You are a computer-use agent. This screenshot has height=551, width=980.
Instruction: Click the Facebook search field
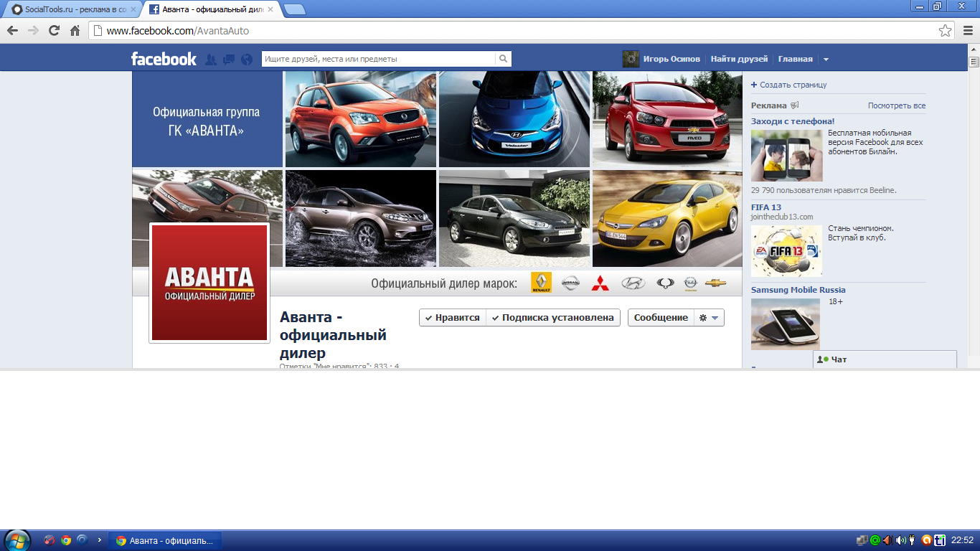point(378,59)
